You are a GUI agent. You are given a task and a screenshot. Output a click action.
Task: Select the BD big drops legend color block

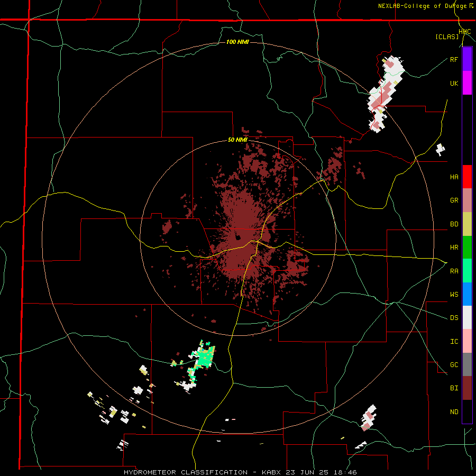coord(467,224)
